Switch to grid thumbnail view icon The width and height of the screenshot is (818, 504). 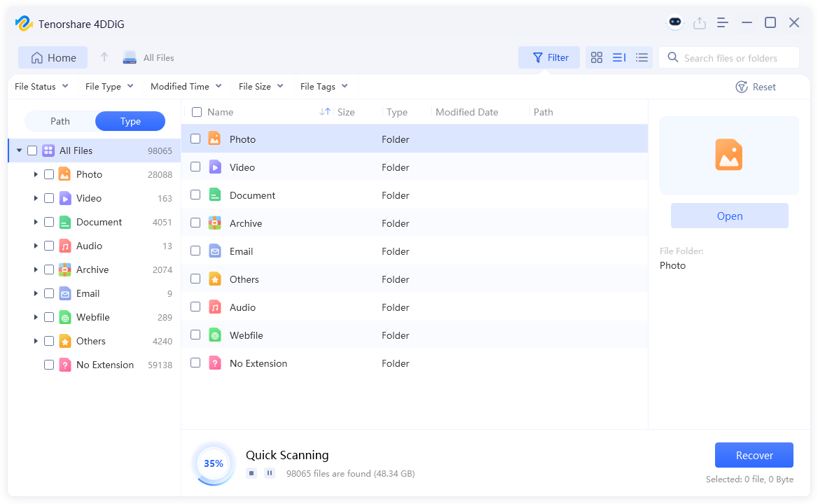pos(597,58)
